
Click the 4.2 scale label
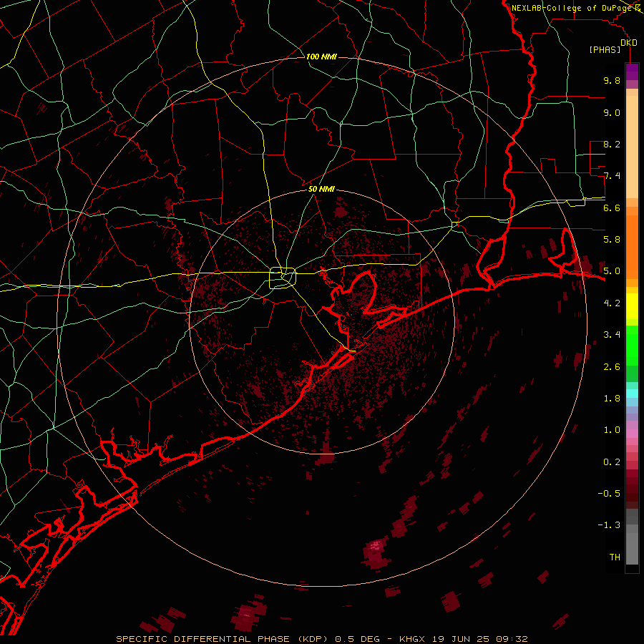coord(612,303)
